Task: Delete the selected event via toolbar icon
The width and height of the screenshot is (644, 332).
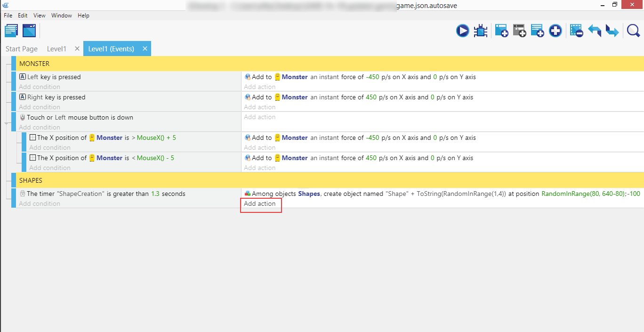Action: pos(576,31)
